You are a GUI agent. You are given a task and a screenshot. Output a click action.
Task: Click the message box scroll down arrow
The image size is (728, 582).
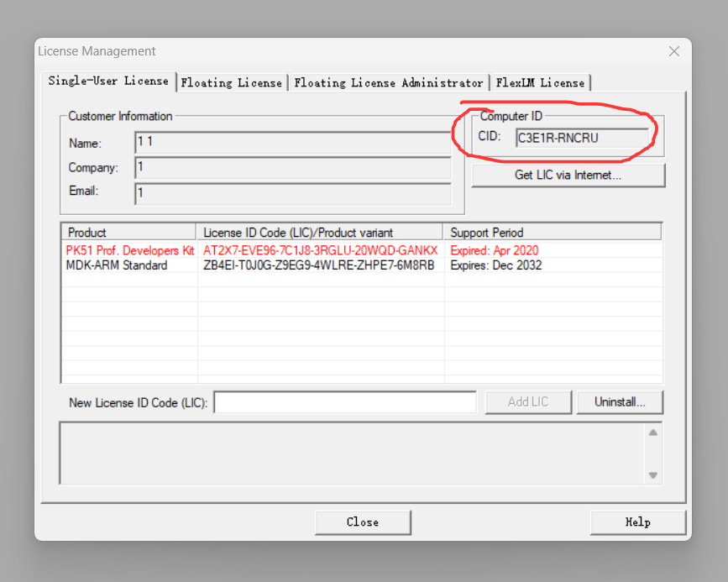(653, 475)
